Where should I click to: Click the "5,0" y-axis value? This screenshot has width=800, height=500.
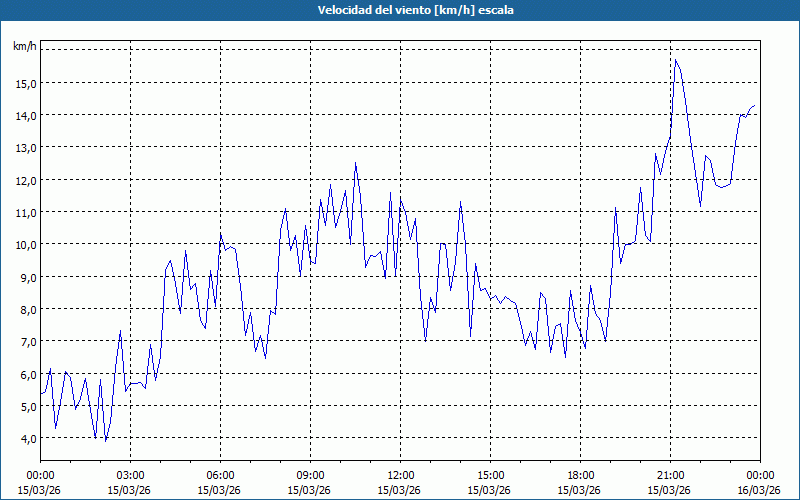click(x=28, y=407)
